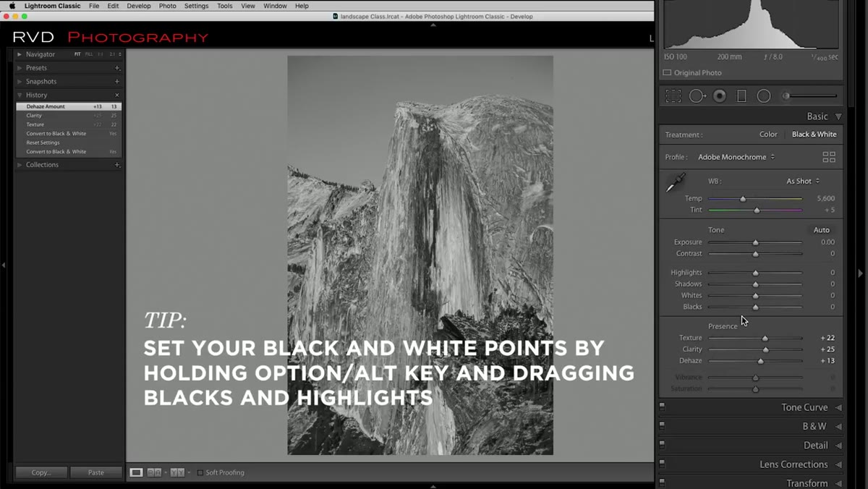Open the Tools menu
The image size is (868, 489).
coord(225,6)
